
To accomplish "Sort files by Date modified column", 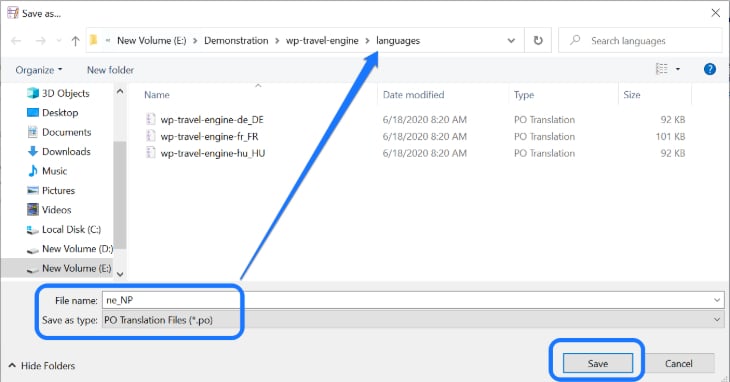I will pyautogui.click(x=413, y=95).
